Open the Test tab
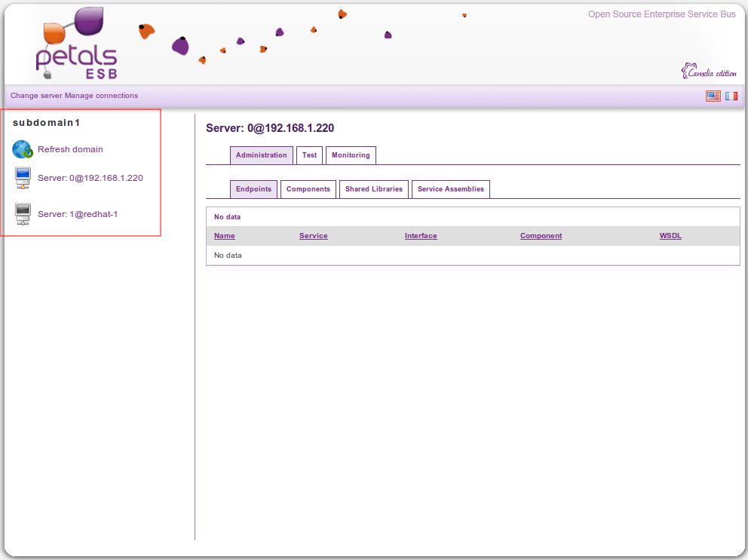The height and width of the screenshot is (560, 748). 309,155
